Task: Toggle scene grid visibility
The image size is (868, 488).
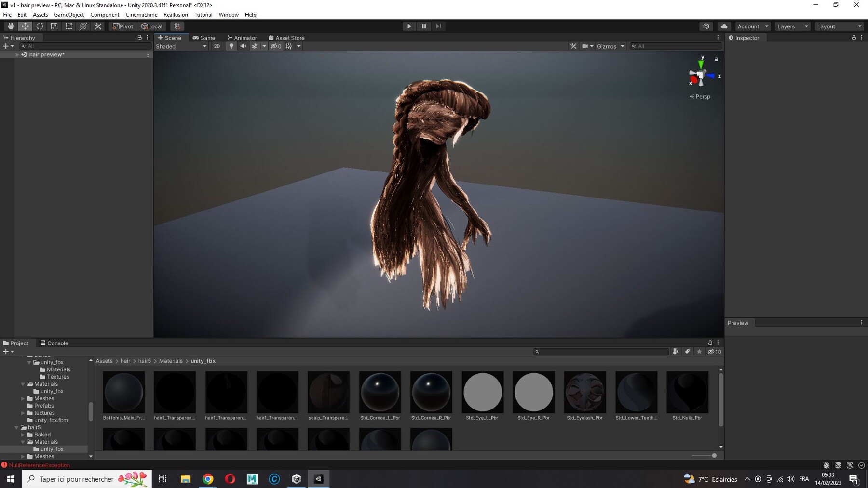Action: (x=289, y=46)
